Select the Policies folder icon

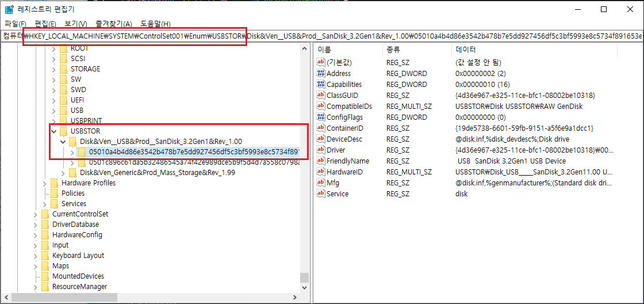pyautogui.click(x=54, y=193)
